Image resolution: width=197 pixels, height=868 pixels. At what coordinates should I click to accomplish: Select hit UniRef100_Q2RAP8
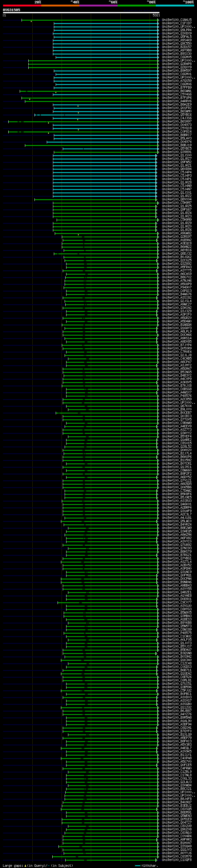tap(177, 64)
